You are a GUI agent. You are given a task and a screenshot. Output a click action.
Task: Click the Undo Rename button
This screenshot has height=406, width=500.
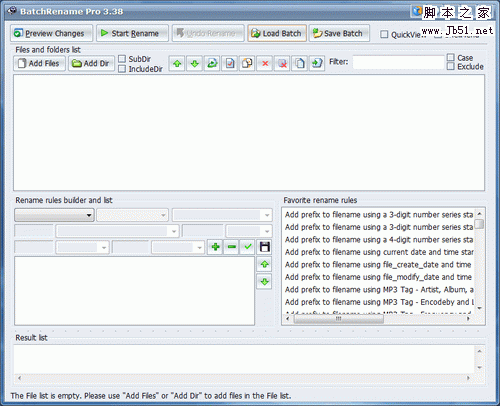pyautogui.click(x=208, y=33)
